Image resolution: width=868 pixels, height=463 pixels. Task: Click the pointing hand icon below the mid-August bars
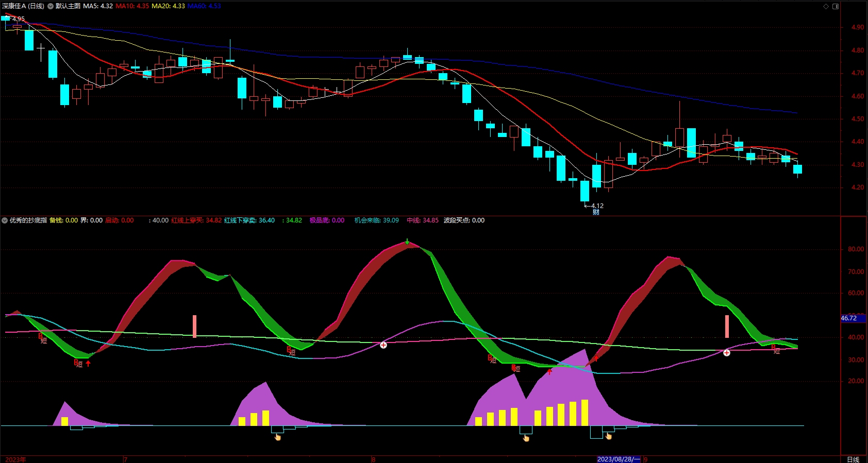coord(526,438)
